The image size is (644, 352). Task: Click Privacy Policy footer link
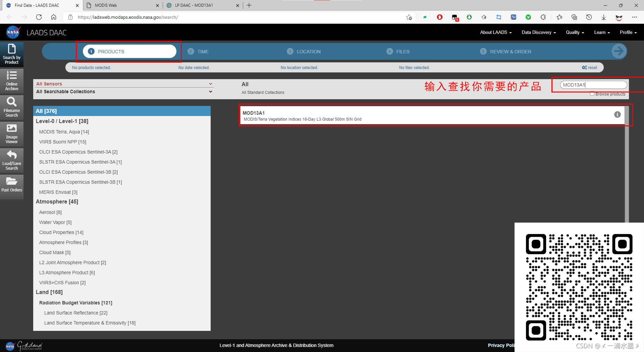point(501,345)
